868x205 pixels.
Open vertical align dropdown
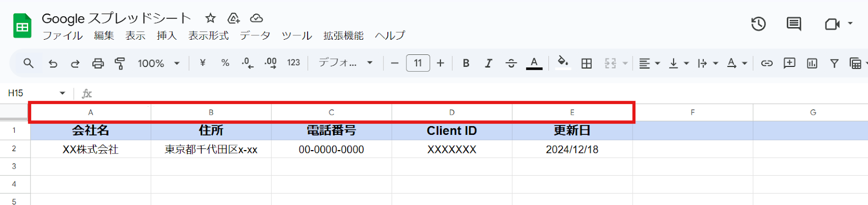[x=678, y=64]
